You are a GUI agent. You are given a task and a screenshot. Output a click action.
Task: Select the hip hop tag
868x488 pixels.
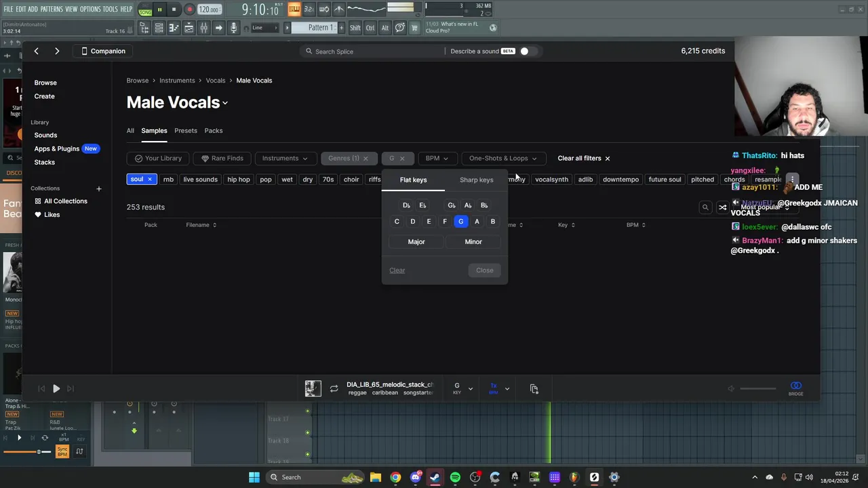click(x=239, y=180)
